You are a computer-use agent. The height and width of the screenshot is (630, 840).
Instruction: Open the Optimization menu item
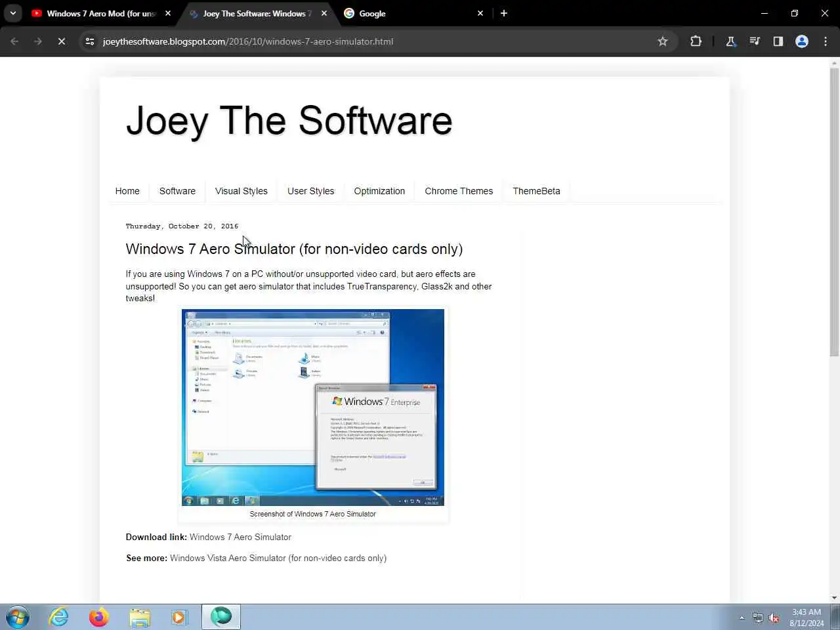[x=379, y=191]
